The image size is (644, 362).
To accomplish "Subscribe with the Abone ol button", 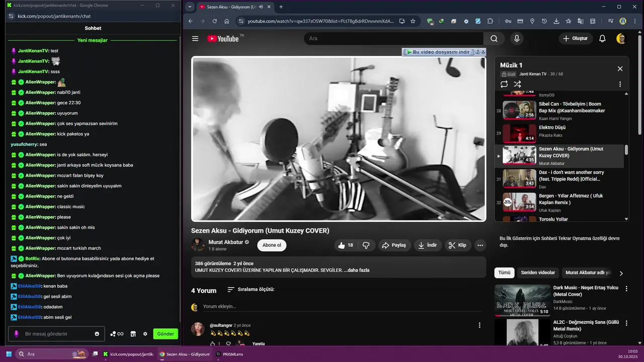I will pos(272,245).
